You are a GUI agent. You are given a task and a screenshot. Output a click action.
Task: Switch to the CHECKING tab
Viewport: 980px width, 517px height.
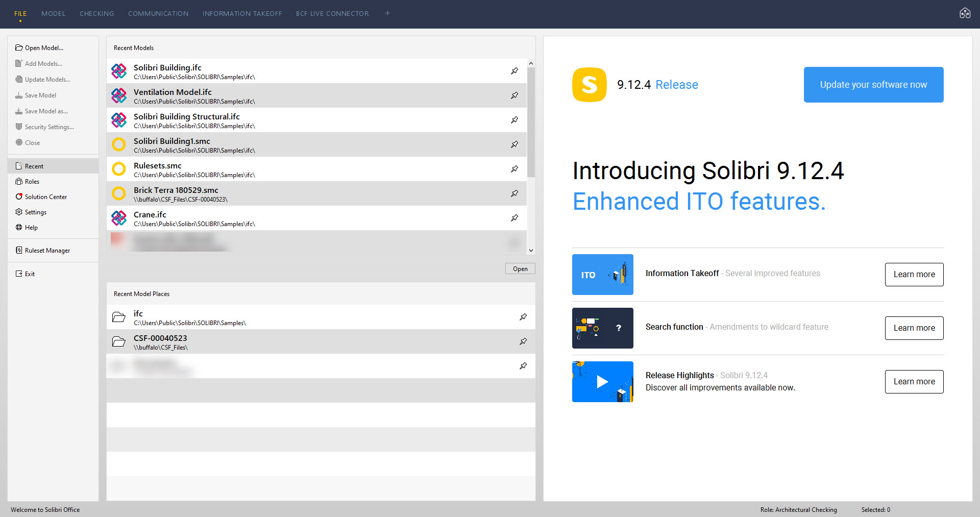click(x=96, y=13)
